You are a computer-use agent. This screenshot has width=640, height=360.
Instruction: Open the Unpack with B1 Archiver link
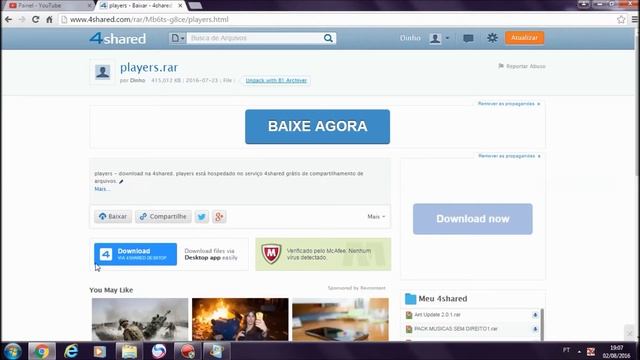276,80
